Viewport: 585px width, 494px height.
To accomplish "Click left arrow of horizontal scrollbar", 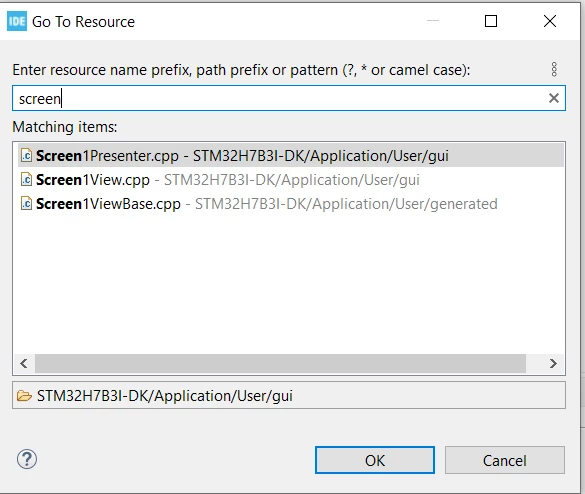I will pyautogui.click(x=24, y=363).
